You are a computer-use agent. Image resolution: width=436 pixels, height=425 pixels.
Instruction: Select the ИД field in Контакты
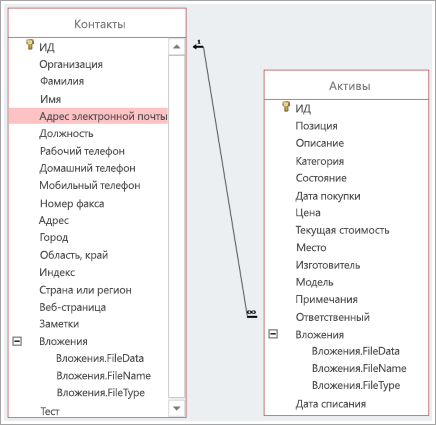(47, 48)
